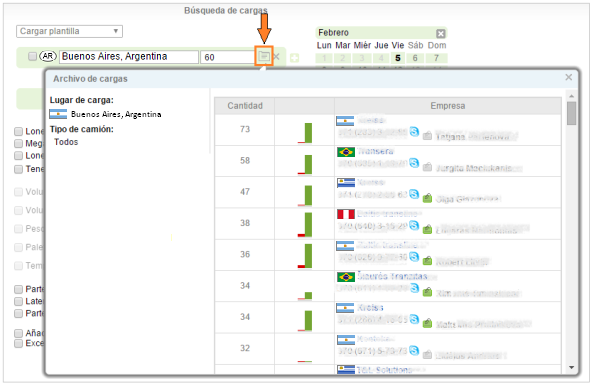Screen dimensions: 594x386
Task: Click Argentina flag under Lugar de carga
Action: (58, 114)
